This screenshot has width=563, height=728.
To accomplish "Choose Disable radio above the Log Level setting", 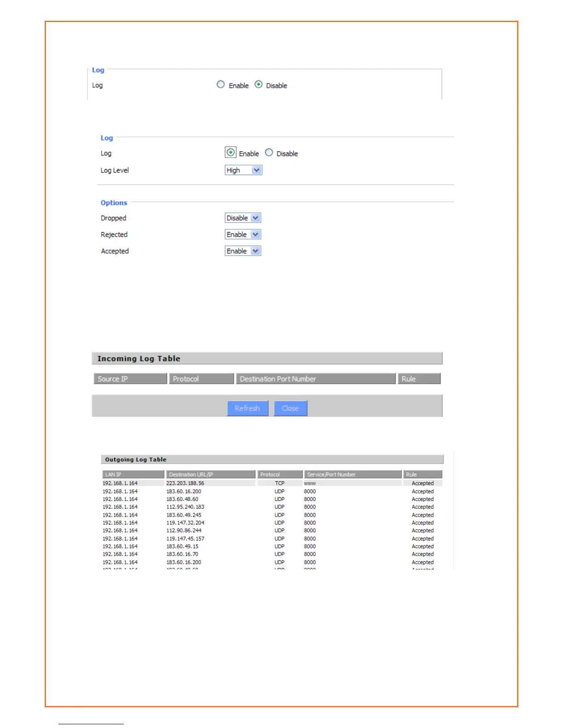I will pyautogui.click(x=269, y=153).
